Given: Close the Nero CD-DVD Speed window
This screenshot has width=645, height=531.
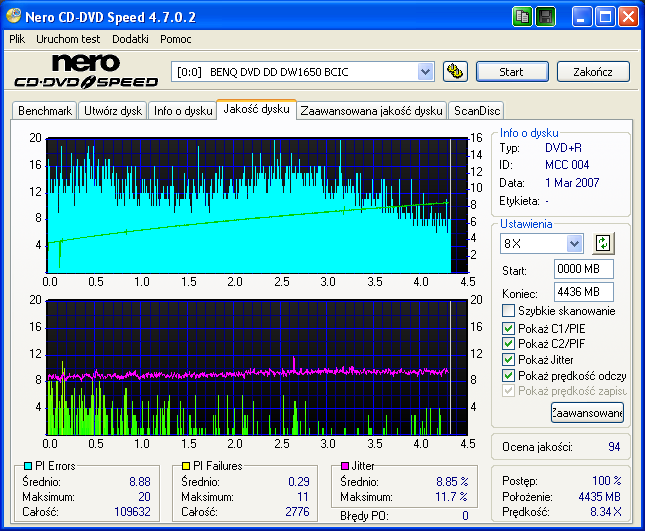Looking at the screenshot, I should coord(629,17).
